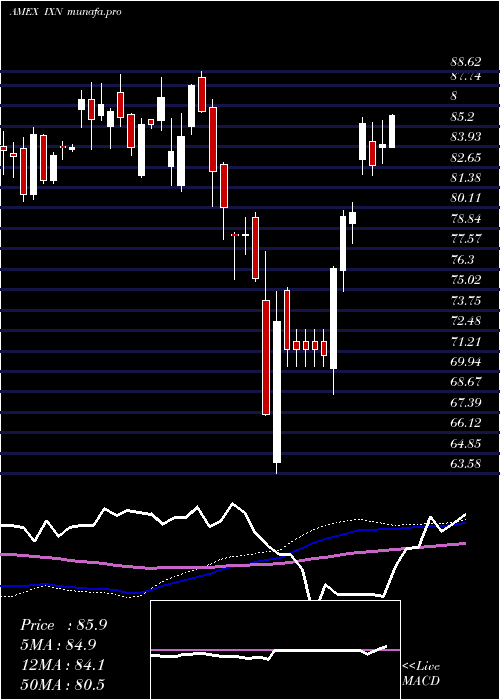This screenshot has width=500, height=700.
Task: Pick the 72.48 price label
Action: click(x=466, y=321)
